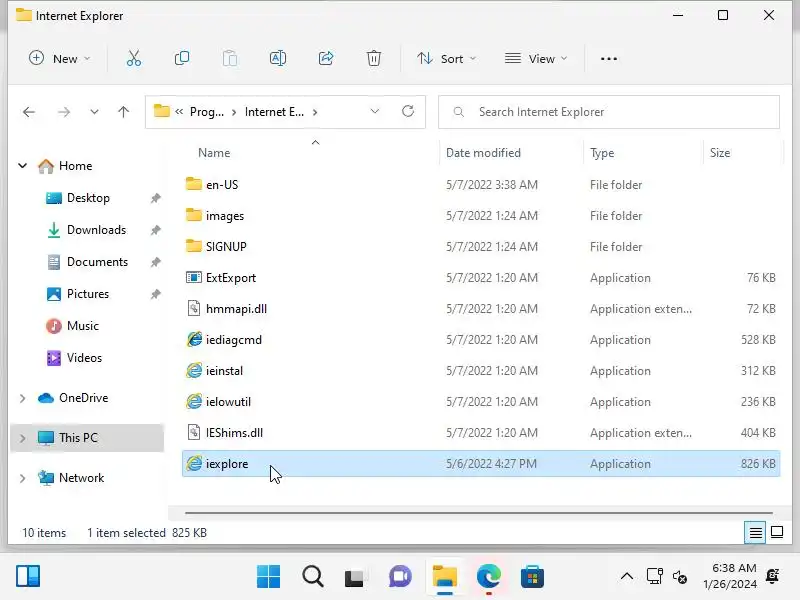The height and width of the screenshot is (600, 800).
Task: Expand the OneDrive tree node
Action: 22,398
